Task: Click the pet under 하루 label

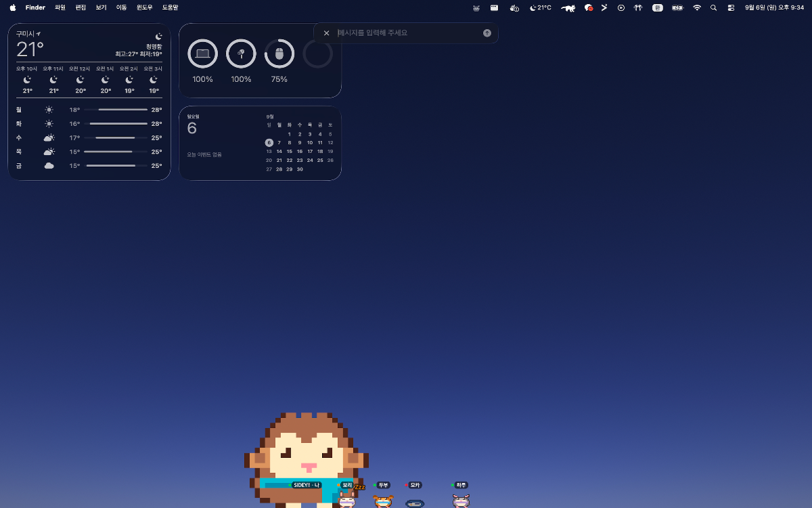Action: [x=461, y=501]
